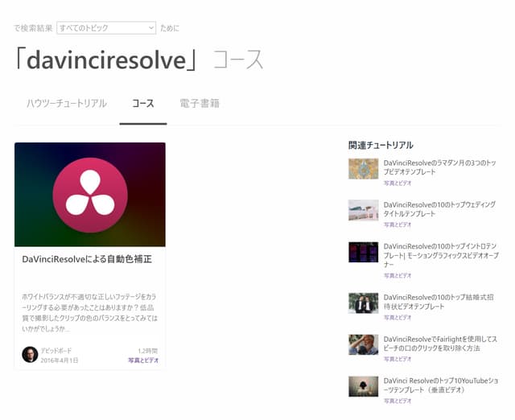The height and width of the screenshot is (420, 515).
Task: Open the wedding invitation tutorial thumbnail
Action: pyautogui.click(x=363, y=303)
